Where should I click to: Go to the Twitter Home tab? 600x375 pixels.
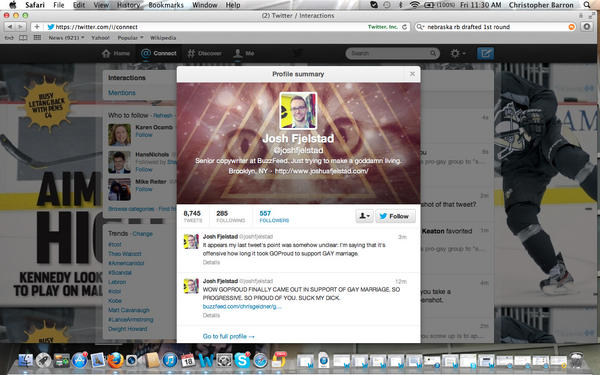116,53
